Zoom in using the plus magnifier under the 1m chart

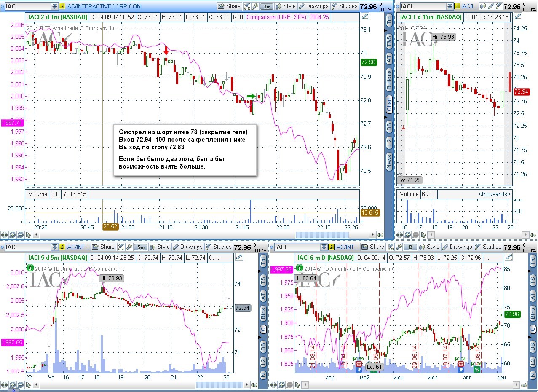pos(13,235)
